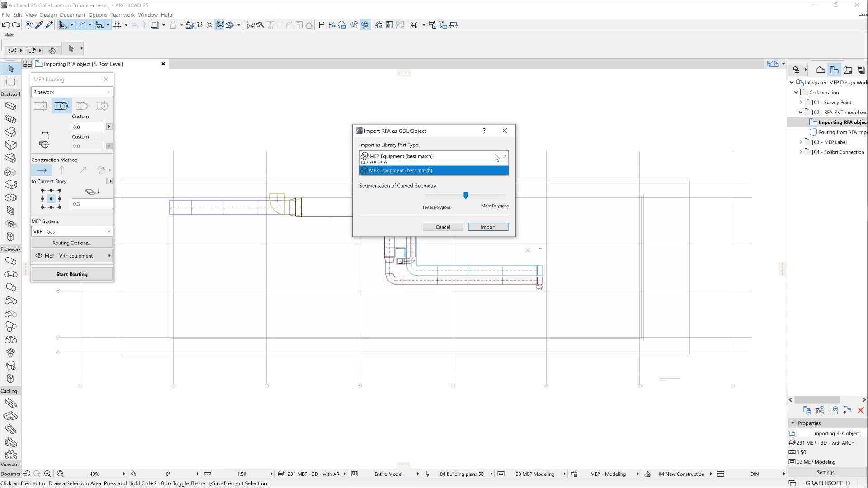Switch Navigator to Layout Book icon

pos(848,70)
